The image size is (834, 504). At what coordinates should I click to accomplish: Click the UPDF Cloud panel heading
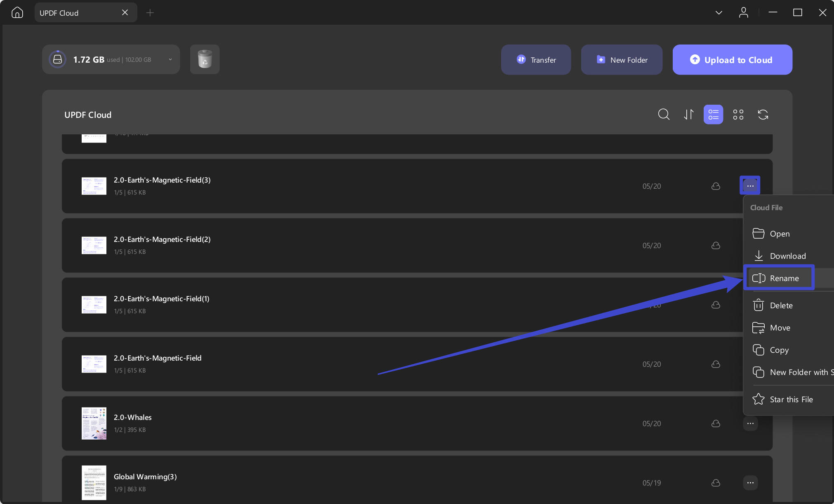(88, 115)
